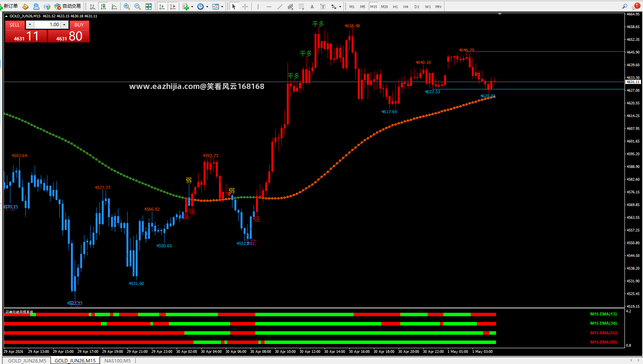
Task: Expand the arrows objects dropdown
Action: (x=340, y=7)
